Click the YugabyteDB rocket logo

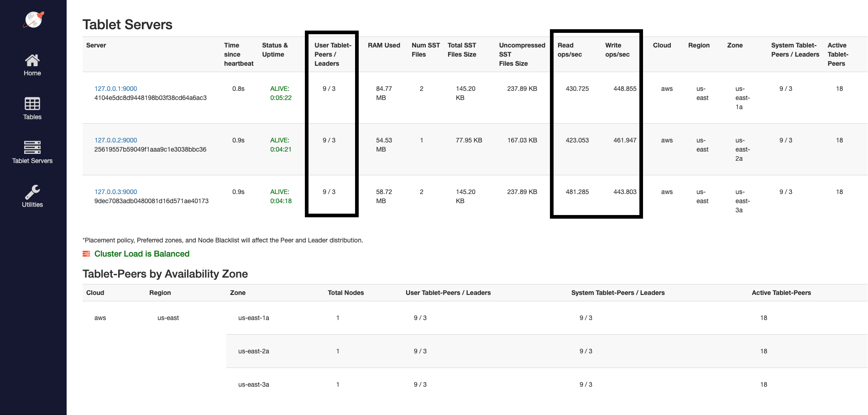pos(33,20)
